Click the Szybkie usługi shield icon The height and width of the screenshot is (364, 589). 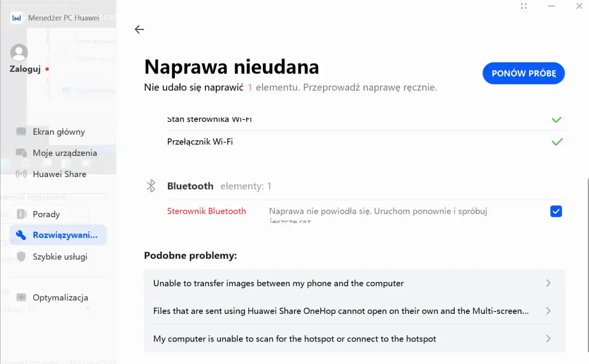21,256
